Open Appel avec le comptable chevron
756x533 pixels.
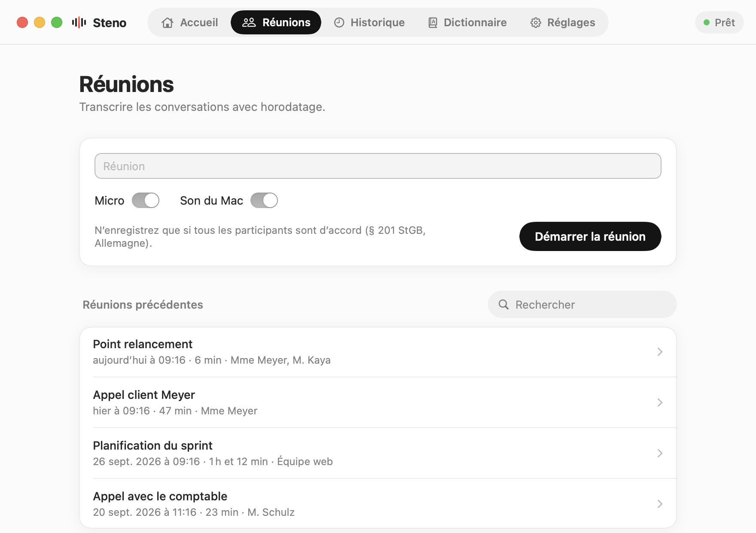[660, 504]
